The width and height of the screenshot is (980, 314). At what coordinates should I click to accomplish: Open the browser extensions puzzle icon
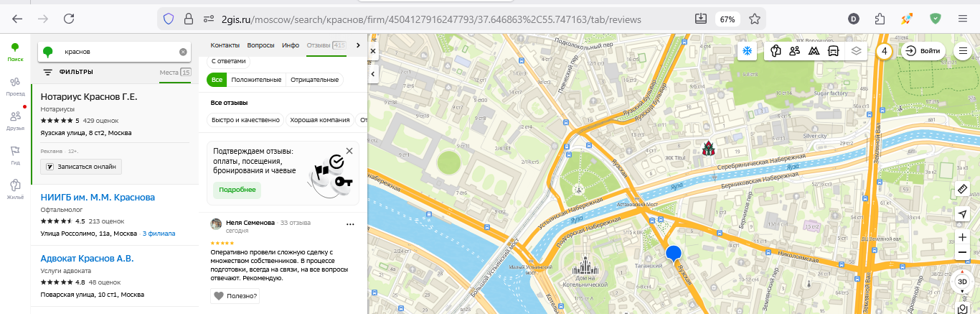[x=880, y=19]
